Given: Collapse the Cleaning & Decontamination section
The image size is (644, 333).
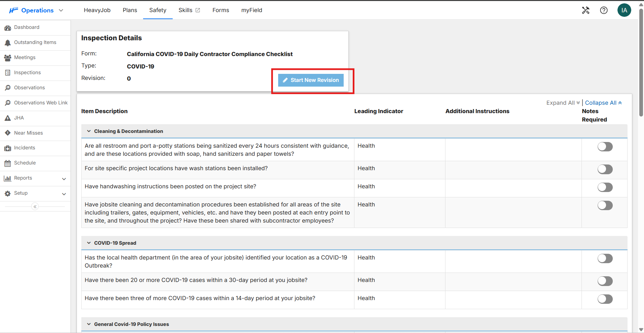Looking at the screenshot, I should coord(89,131).
